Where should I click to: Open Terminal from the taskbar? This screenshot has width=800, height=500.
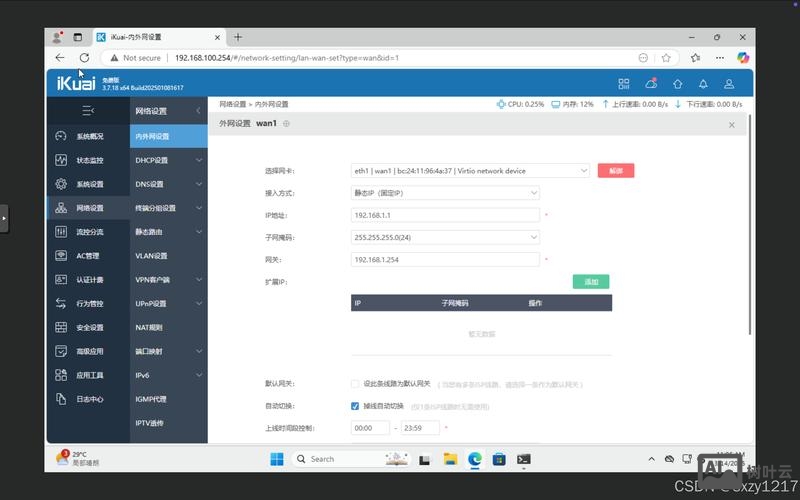click(523, 459)
